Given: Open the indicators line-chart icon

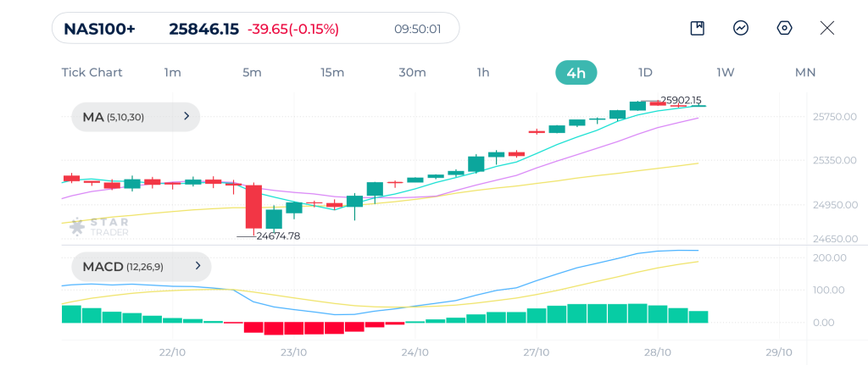Looking at the screenshot, I should (741, 28).
